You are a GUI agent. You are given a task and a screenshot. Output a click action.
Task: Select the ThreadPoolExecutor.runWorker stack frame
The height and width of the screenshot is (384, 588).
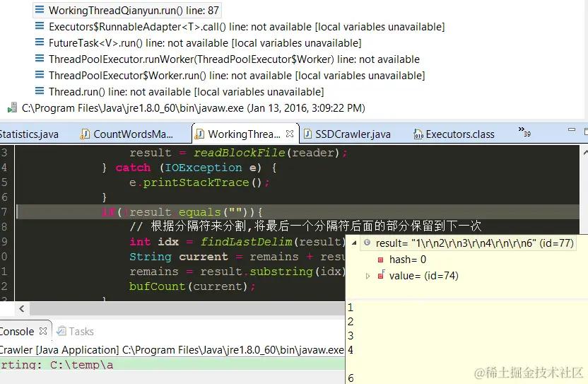(x=234, y=59)
